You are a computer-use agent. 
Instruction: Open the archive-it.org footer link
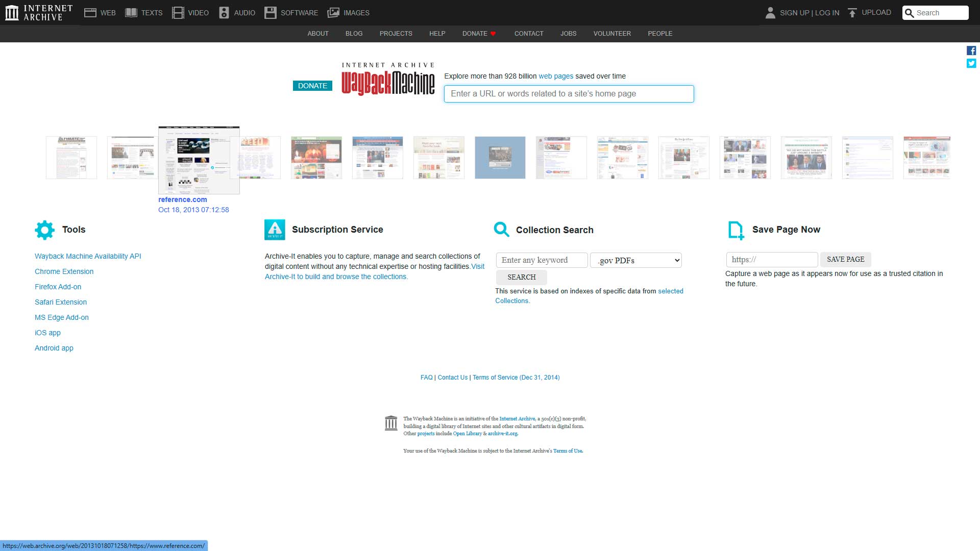(503, 434)
